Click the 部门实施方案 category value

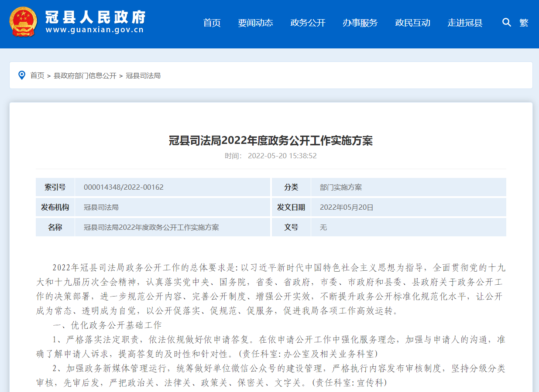tap(341, 187)
